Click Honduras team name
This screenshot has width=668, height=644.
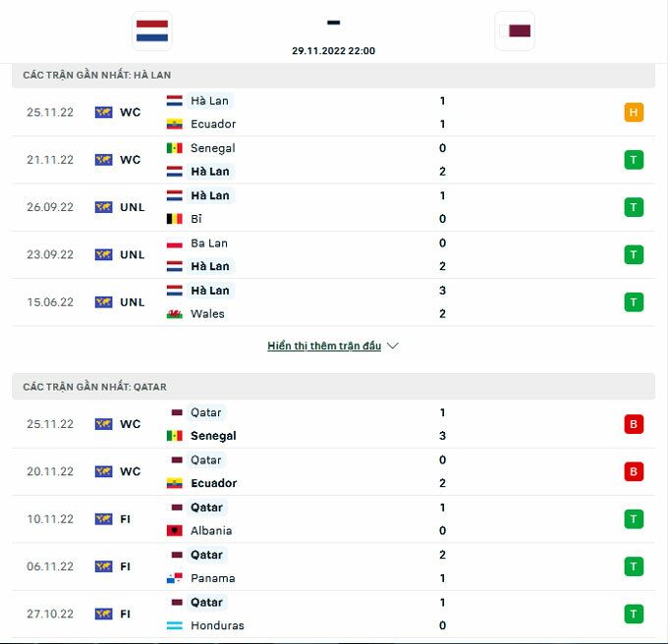217,625
